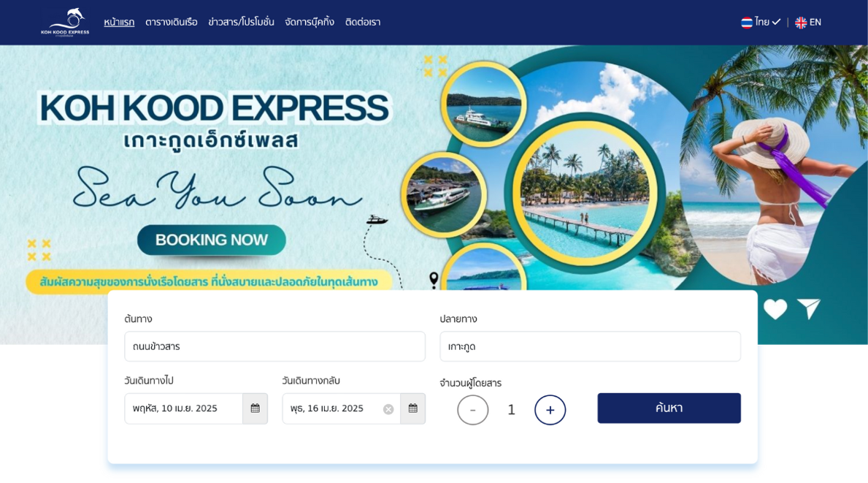Decrease passenger count with minus button

click(473, 410)
